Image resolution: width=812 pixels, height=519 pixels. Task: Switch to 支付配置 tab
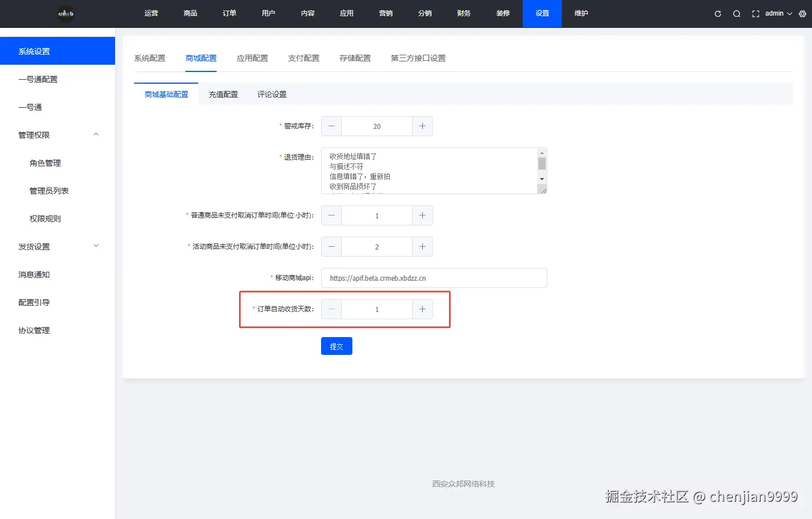click(304, 58)
